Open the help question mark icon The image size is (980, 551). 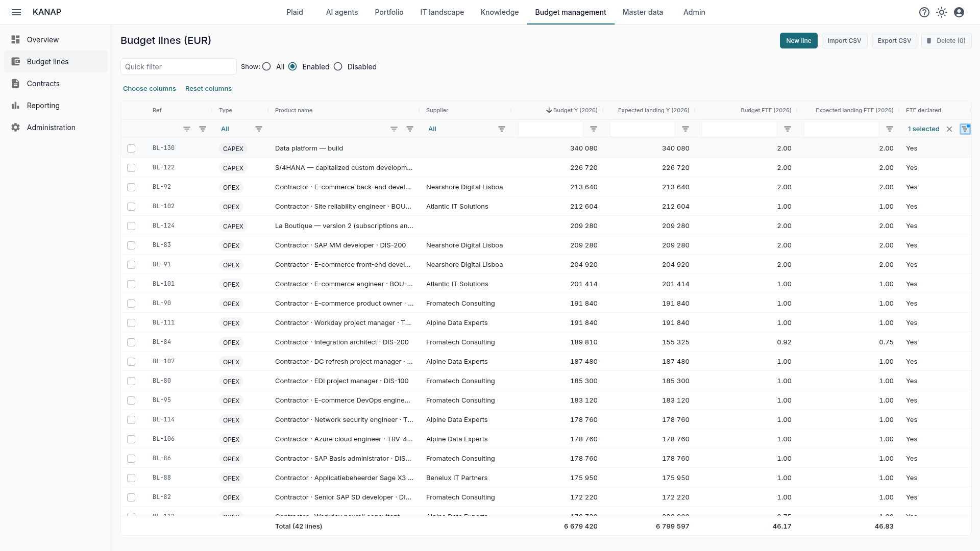[x=924, y=12]
